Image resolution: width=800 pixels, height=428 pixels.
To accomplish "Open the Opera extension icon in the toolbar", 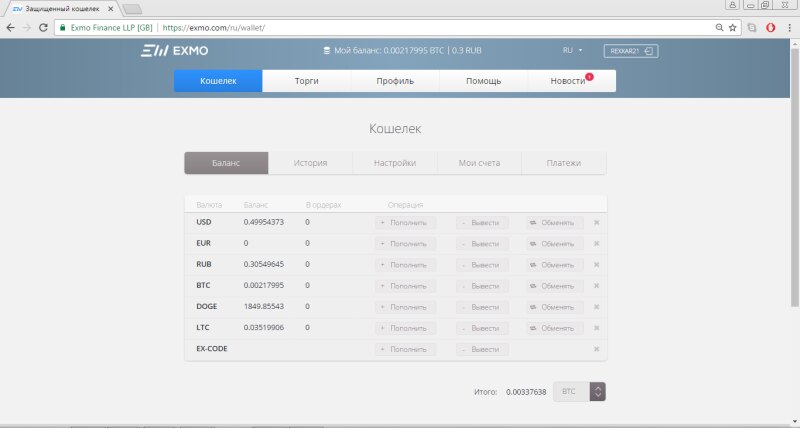I will click(x=770, y=28).
